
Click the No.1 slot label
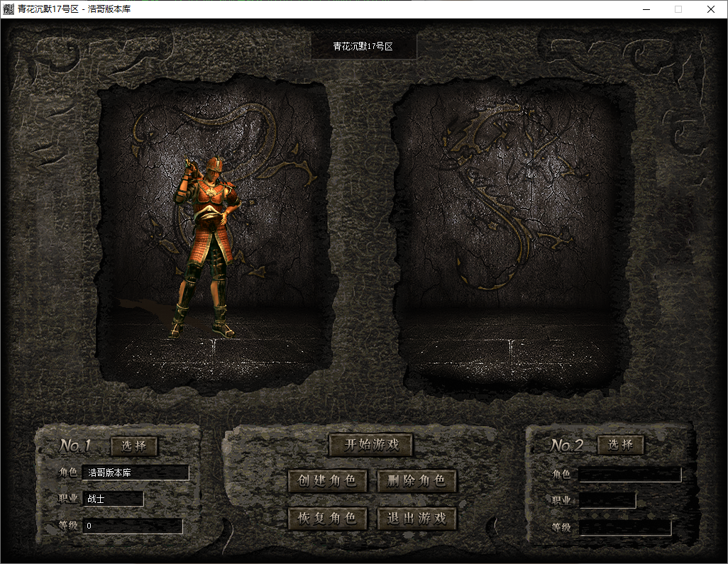click(x=75, y=446)
